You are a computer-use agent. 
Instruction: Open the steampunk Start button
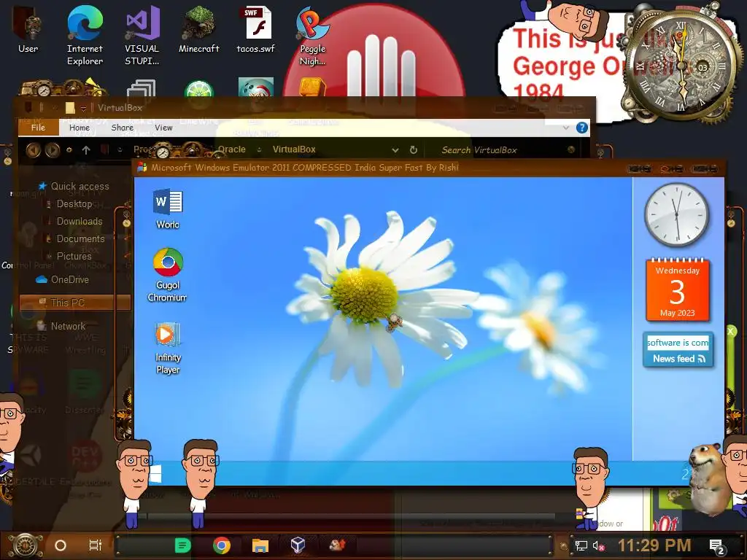click(x=26, y=545)
